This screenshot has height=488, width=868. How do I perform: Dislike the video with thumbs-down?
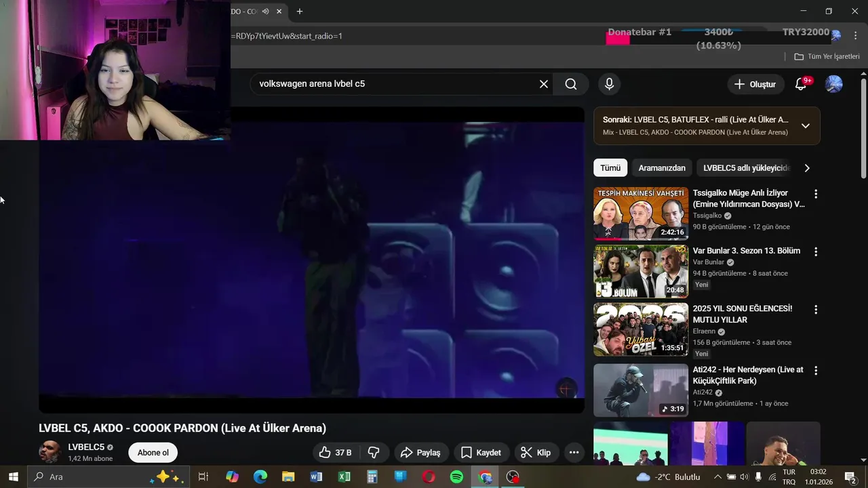pos(374,452)
